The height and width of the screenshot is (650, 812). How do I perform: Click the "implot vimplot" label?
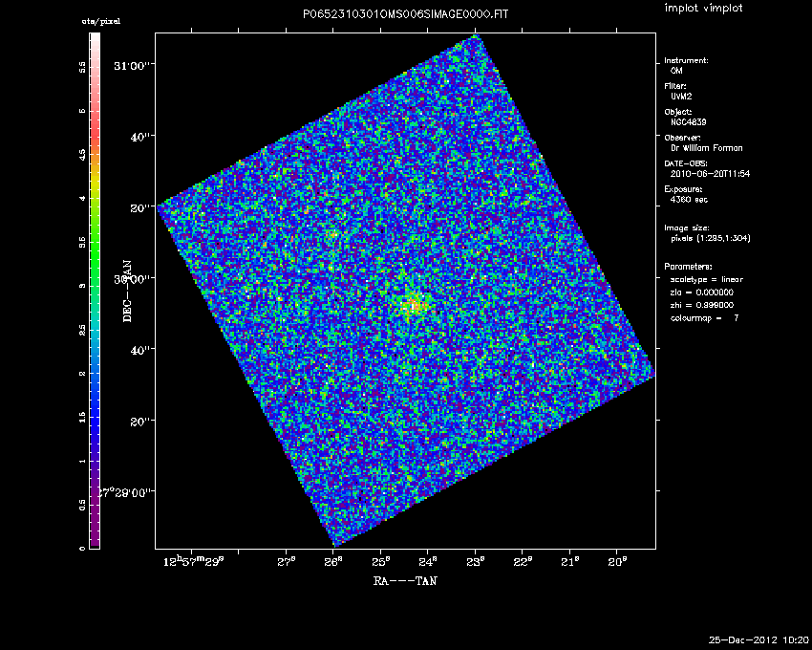[x=702, y=9]
